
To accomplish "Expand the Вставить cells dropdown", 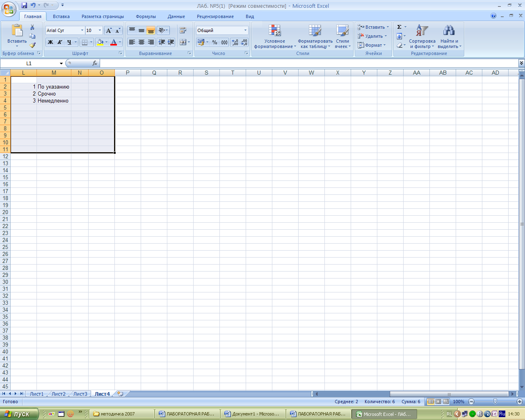I will point(388,27).
